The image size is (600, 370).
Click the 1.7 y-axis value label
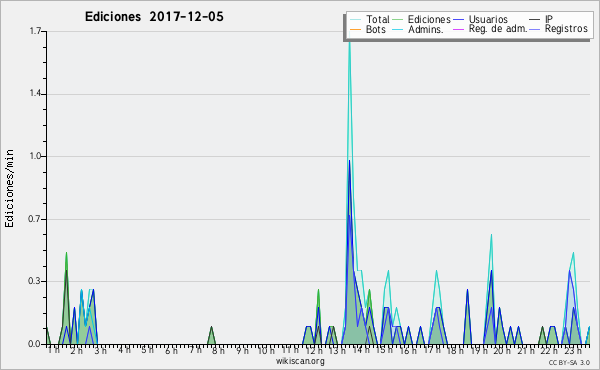(35, 31)
